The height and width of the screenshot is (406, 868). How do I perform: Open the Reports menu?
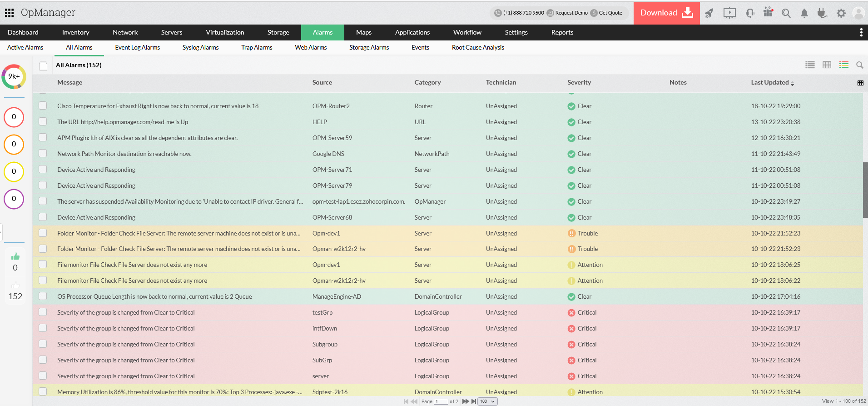pos(562,32)
